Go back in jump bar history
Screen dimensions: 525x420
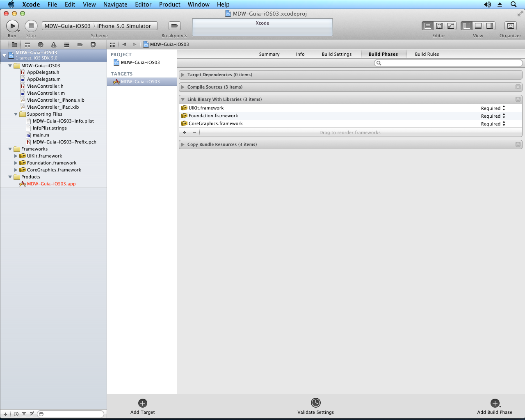point(124,44)
